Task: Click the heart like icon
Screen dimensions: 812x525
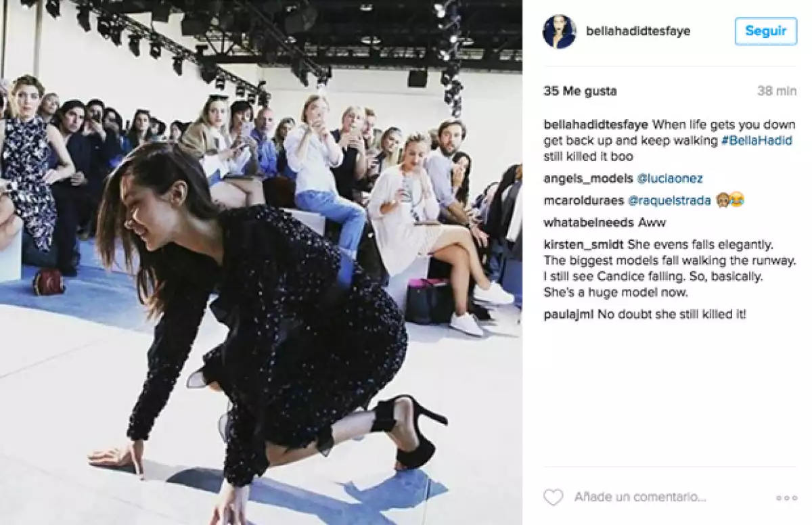Action: 553,497
